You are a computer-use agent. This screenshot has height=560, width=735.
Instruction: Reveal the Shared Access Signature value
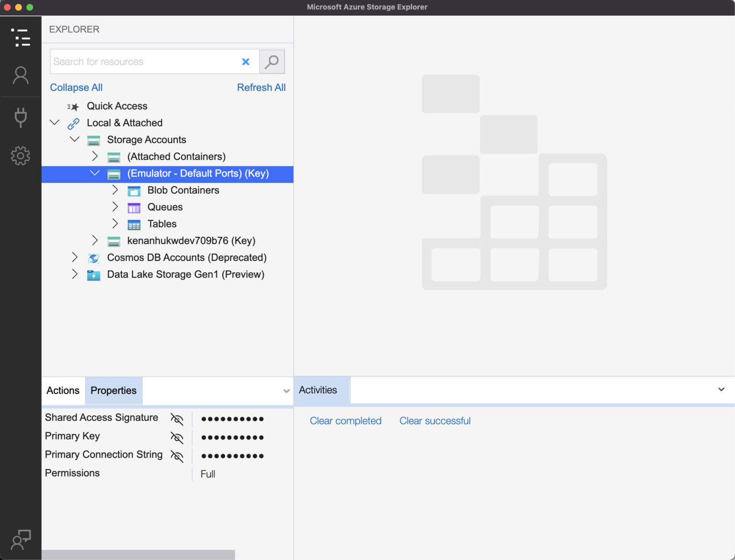pyautogui.click(x=177, y=419)
